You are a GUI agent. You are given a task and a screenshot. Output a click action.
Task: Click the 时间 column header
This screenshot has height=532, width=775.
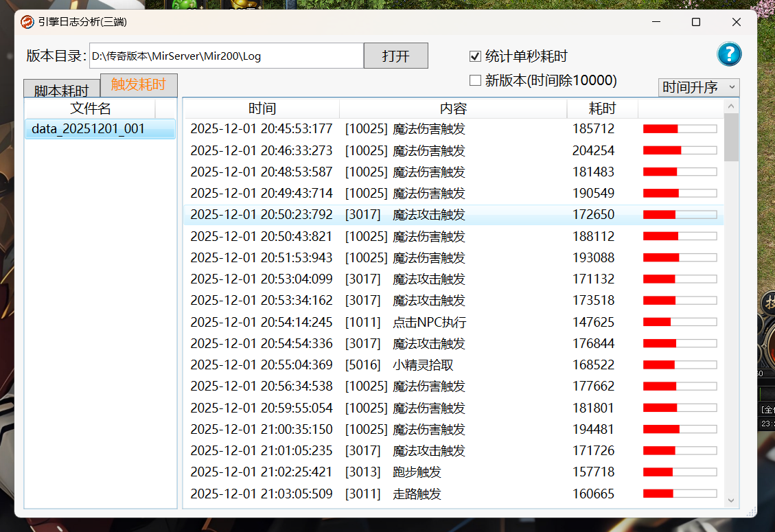pos(262,108)
